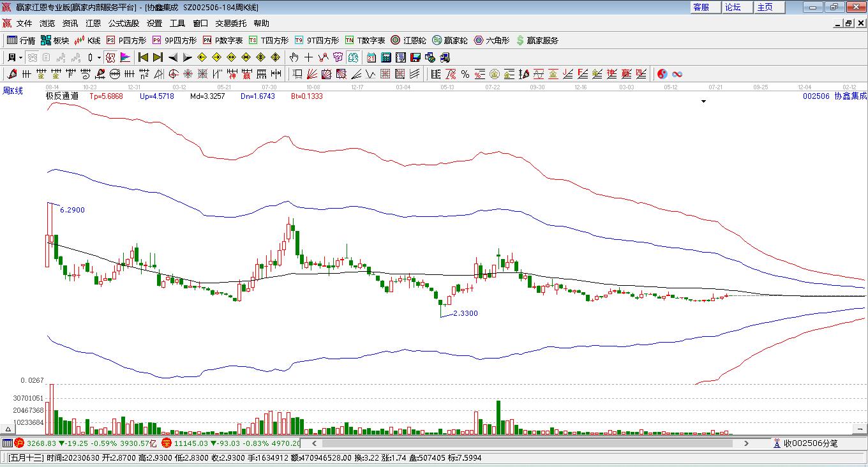Open the calculator icon in toolbar
868x467 pixels.
point(385,57)
